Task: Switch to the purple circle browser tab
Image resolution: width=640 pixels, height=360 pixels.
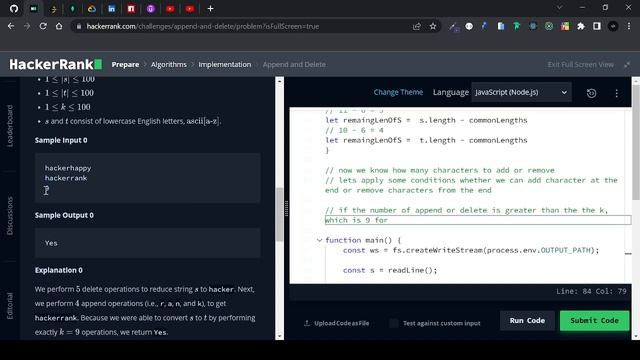Action: pos(151,9)
